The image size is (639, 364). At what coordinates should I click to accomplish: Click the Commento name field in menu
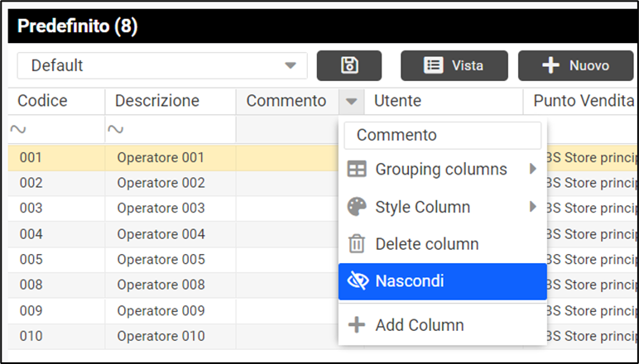[442, 135]
